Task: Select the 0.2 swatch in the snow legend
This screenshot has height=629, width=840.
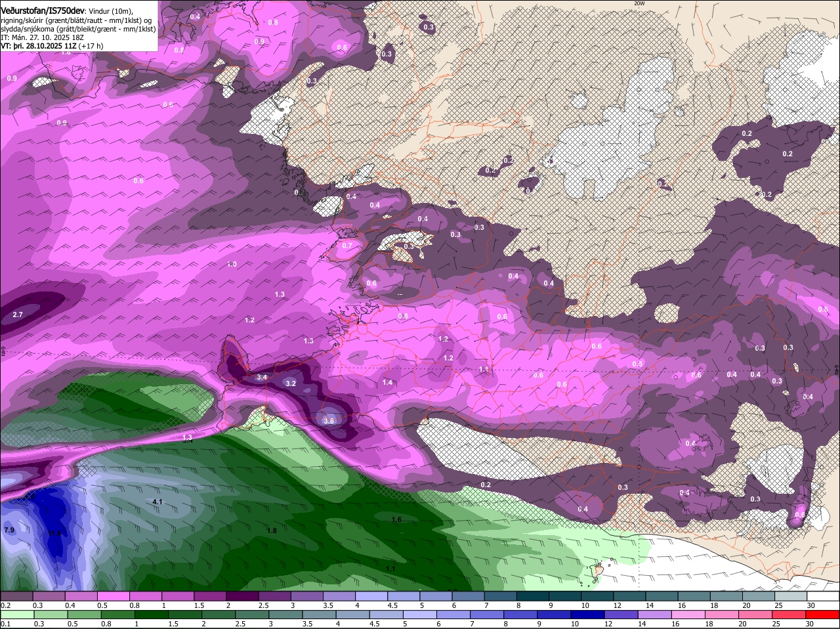Action: click(16, 596)
